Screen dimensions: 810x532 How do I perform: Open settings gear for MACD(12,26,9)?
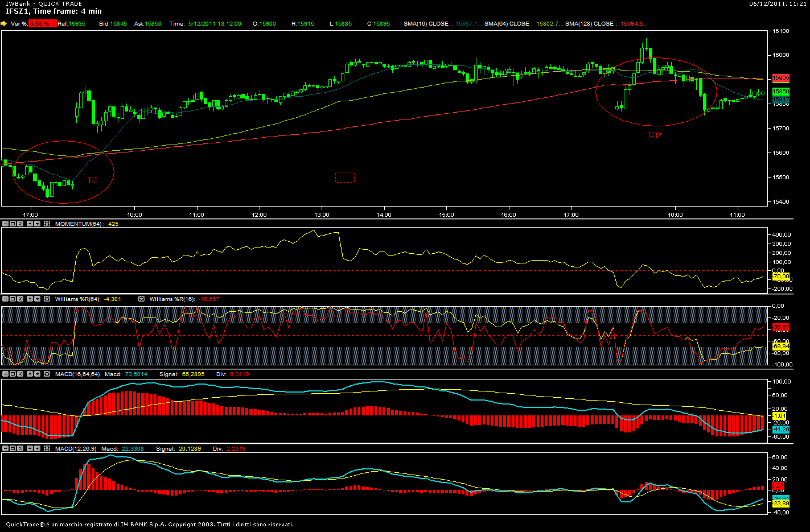point(47,448)
